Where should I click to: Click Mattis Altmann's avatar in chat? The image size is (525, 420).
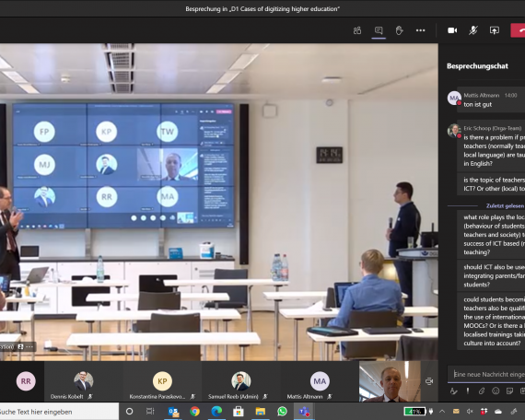(454, 99)
